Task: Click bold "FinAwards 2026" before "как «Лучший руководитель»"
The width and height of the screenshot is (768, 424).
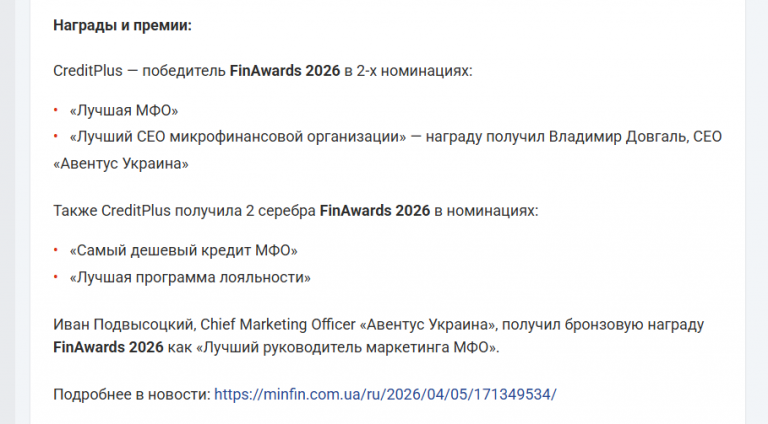Action: [108, 347]
